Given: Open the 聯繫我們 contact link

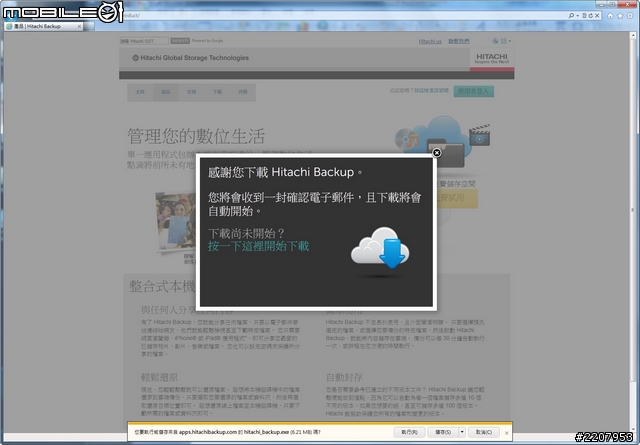Looking at the screenshot, I should (x=459, y=41).
